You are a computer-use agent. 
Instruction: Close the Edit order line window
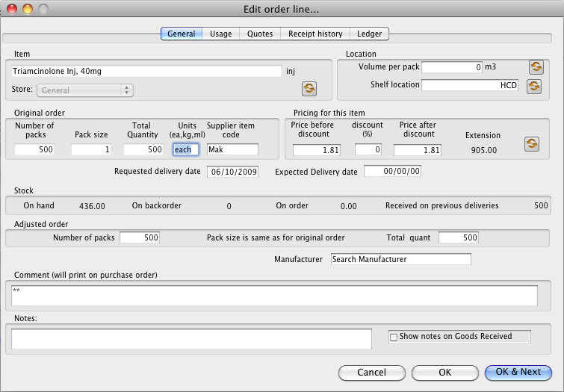[12, 9]
